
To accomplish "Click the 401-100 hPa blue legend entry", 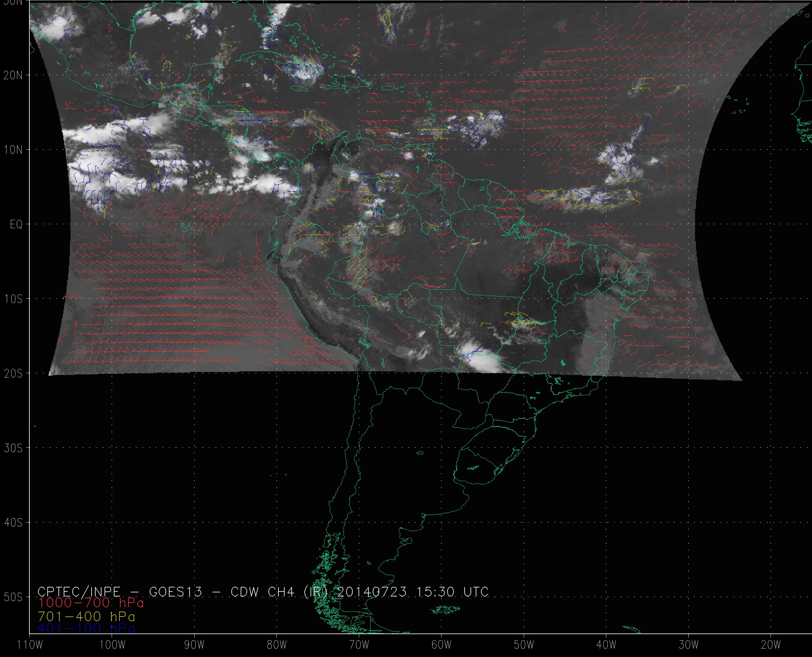I will click(86, 628).
